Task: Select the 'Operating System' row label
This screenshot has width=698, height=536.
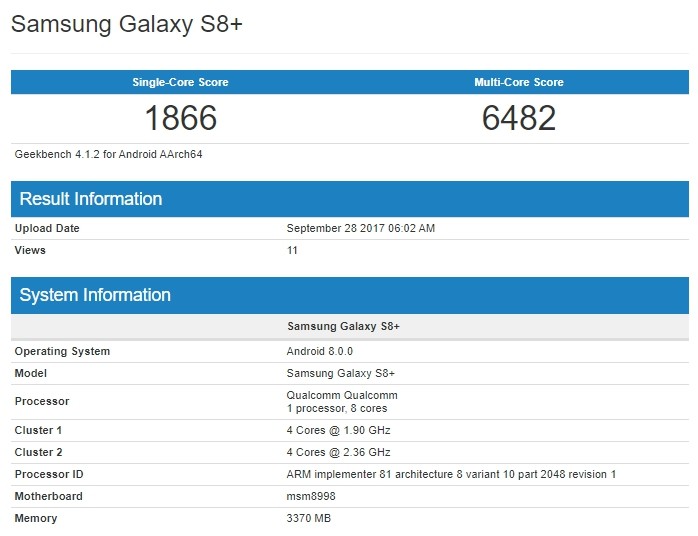Action: pyautogui.click(x=62, y=351)
